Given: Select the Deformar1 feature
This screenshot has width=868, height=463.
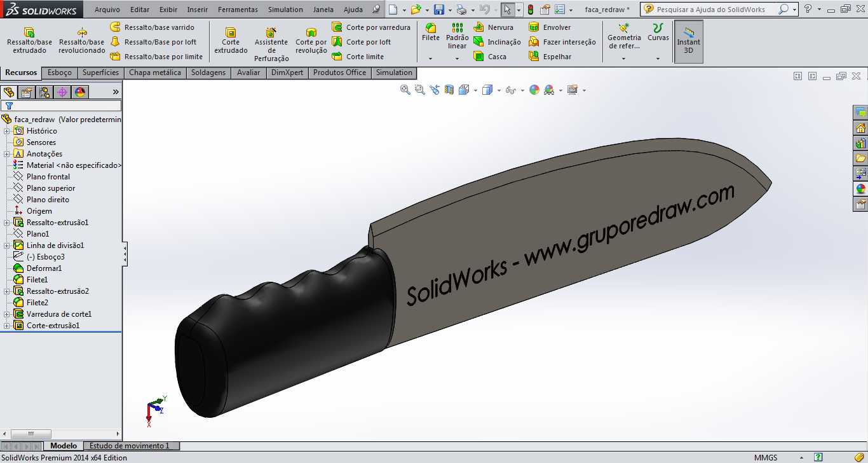Looking at the screenshot, I should coord(44,268).
